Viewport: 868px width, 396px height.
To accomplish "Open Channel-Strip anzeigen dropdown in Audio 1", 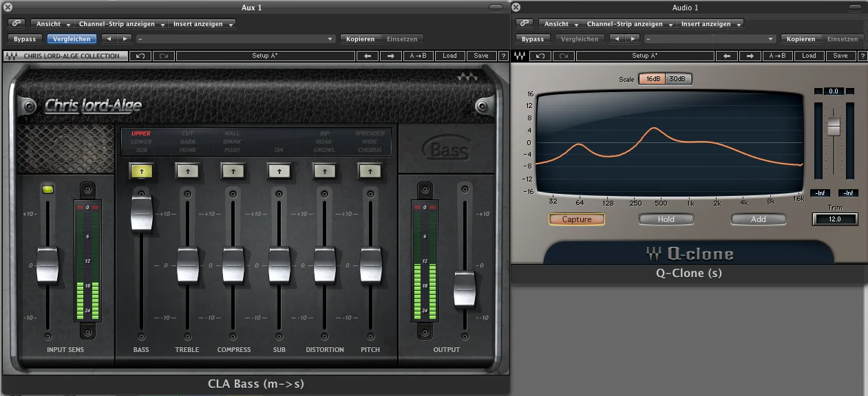I will [x=628, y=23].
